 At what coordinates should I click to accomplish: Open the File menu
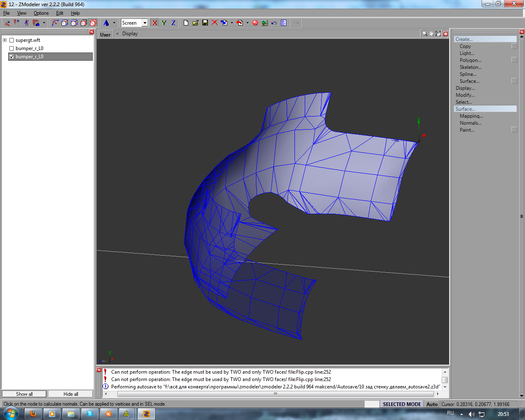tap(7, 13)
